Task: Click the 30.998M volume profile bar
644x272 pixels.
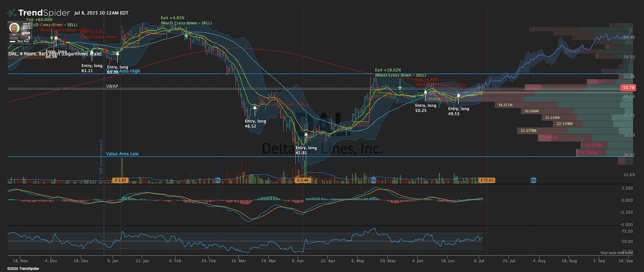Action: coord(577,111)
